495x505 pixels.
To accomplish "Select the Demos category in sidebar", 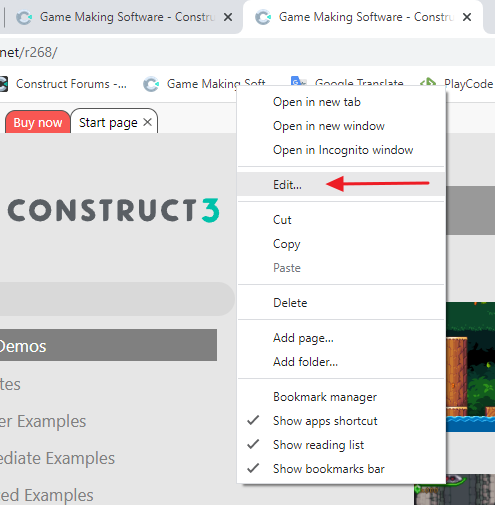I will (x=108, y=345).
